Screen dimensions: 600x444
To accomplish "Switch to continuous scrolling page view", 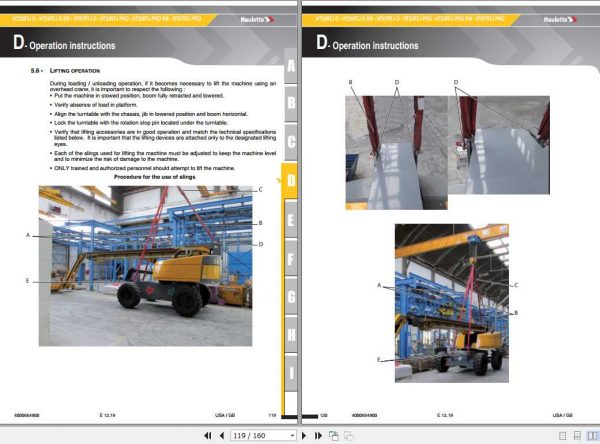I will click(577, 436).
